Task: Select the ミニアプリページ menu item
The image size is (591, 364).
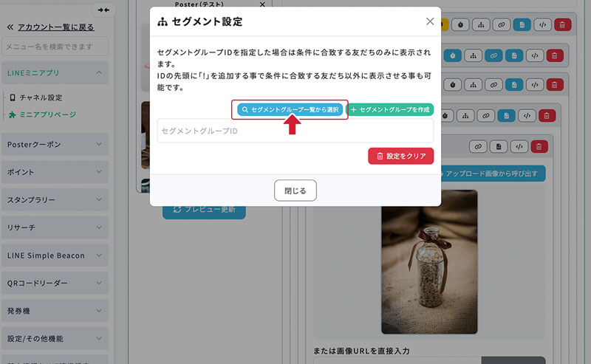Action: [47, 114]
